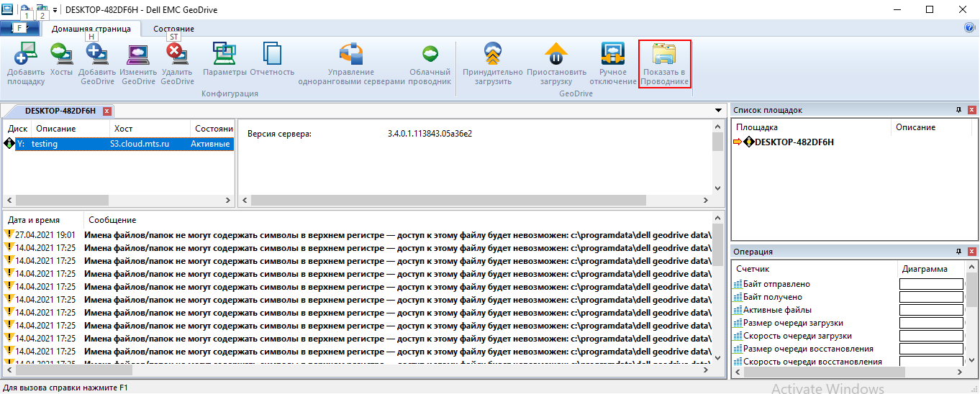Close the DESKTOP-482DF6H document tab

point(107,111)
